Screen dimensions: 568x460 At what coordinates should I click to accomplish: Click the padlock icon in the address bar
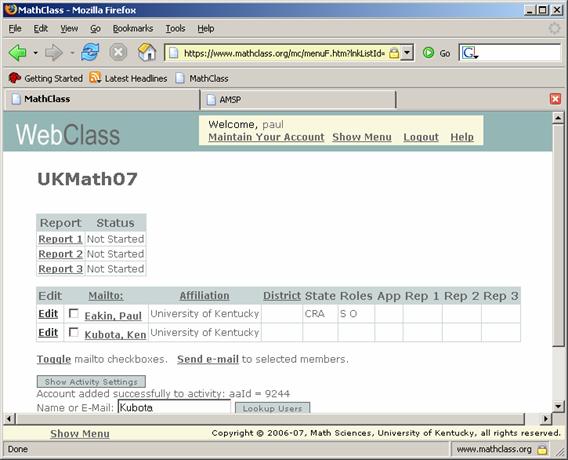point(394,53)
